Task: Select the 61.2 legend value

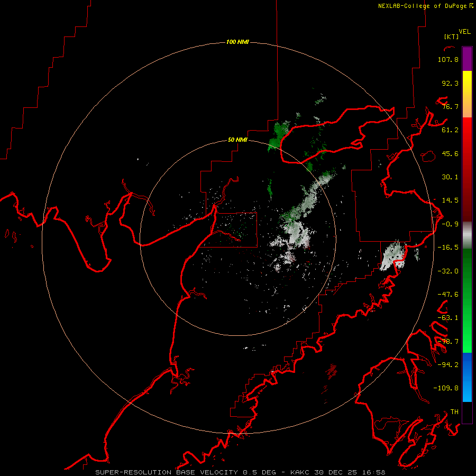Action: (x=450, y=130)
